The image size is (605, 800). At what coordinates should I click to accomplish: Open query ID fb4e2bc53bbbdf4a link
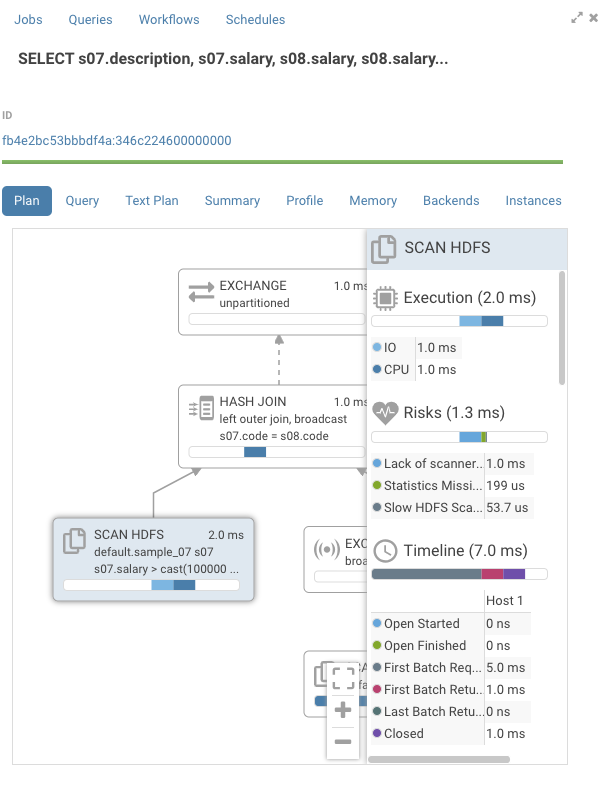pyautogui.click(x=117, y=140)
